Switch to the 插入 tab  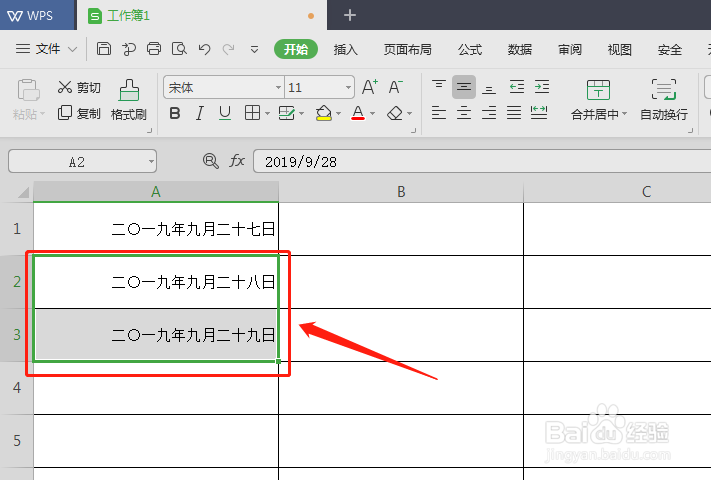[346, 49]
